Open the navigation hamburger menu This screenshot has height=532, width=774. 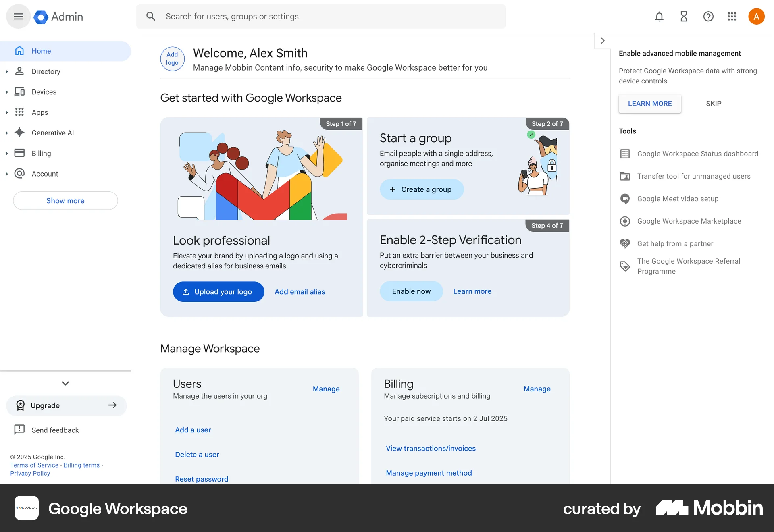click(x=18, y=16)
